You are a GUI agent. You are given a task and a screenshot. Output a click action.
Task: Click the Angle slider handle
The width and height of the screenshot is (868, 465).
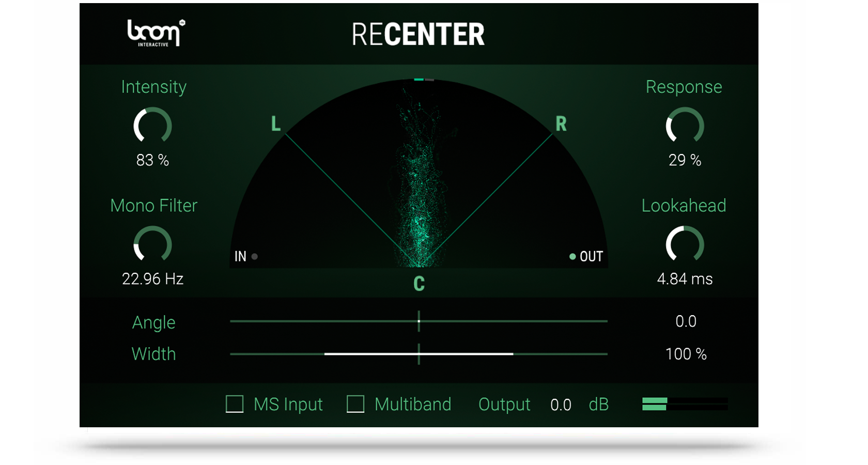[419, 321]
